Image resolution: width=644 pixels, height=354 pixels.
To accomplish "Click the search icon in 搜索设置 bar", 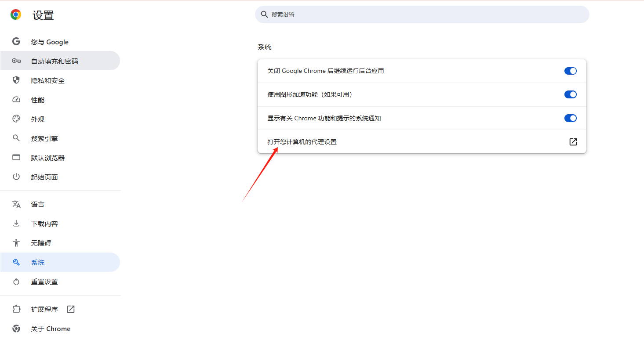I will (264, 14).
